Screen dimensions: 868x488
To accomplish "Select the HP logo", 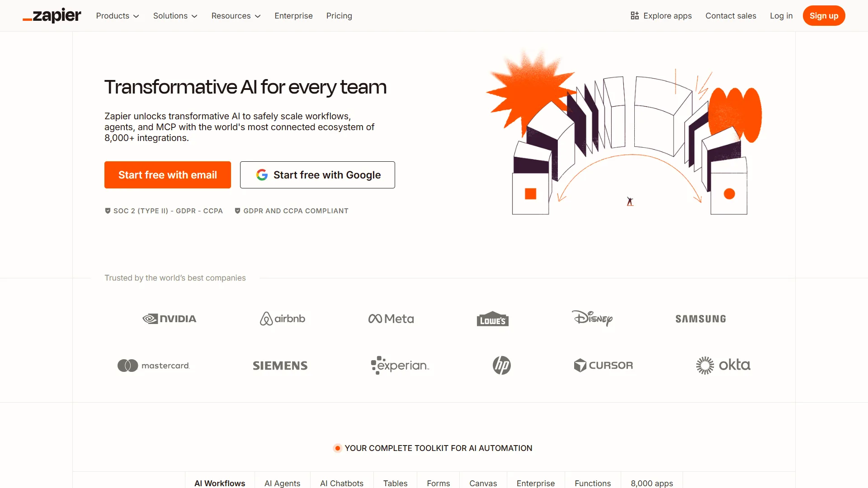I will pos(501,365).
